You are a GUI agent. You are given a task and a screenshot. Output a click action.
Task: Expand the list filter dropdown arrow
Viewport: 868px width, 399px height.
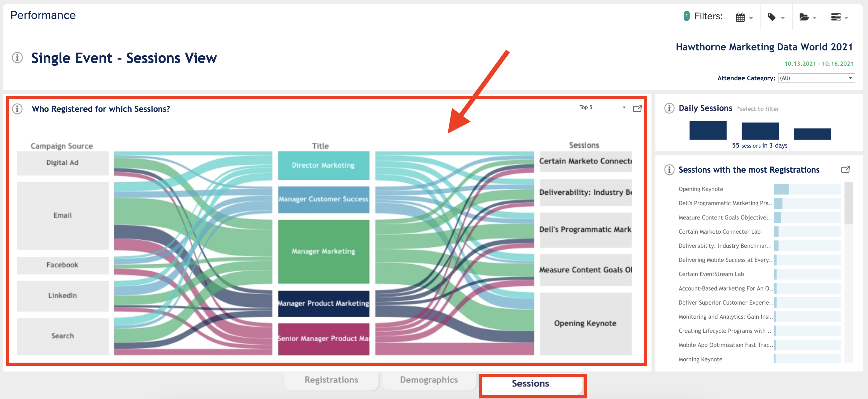[x=846, y=18]
